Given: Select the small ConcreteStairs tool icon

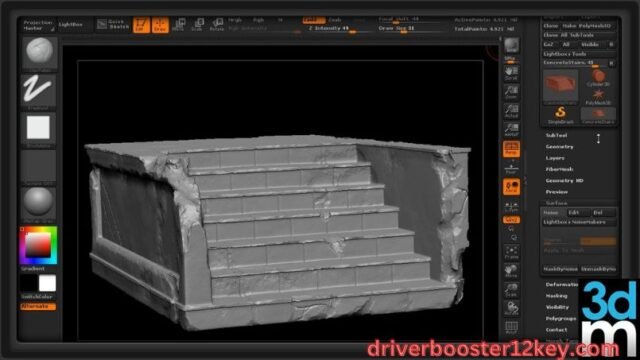Looking at the screenshot, I should click(598, 116).
